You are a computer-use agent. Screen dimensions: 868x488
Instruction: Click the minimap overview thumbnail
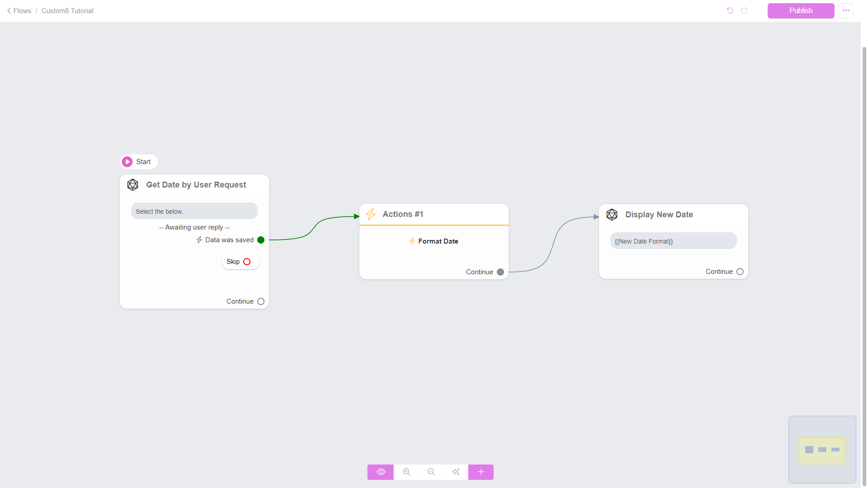coord(822,450)
